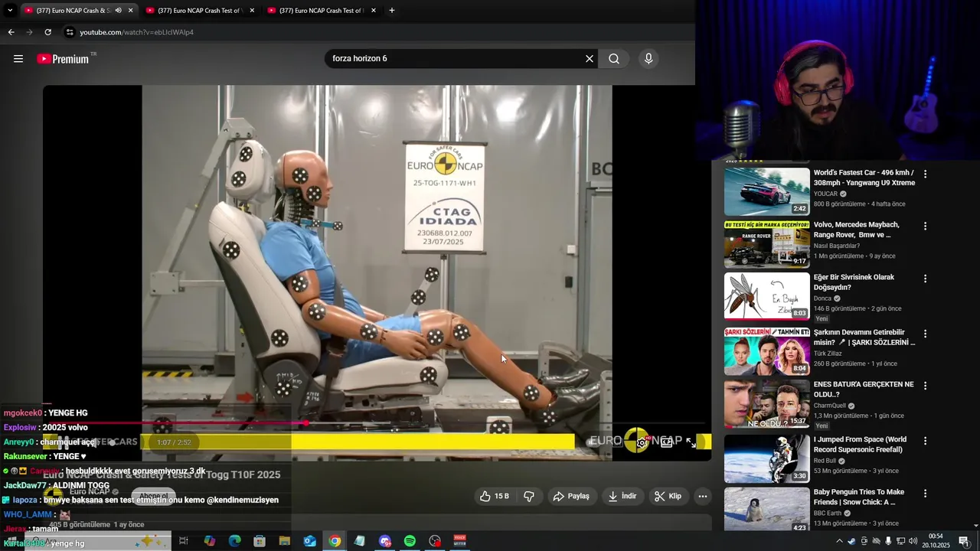Show hidden system tray icons chevron

pos(839,541)
